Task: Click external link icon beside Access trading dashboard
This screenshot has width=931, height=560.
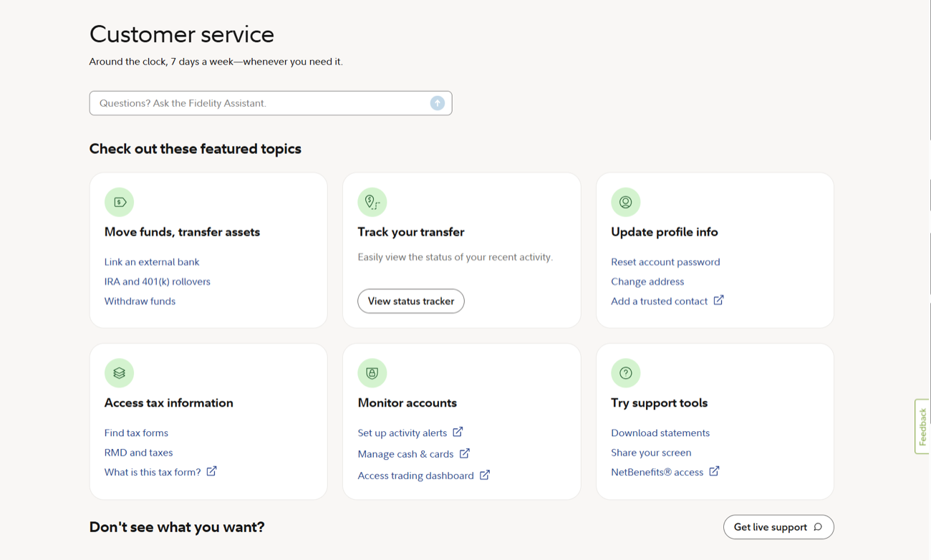Action: coord(485,475)
